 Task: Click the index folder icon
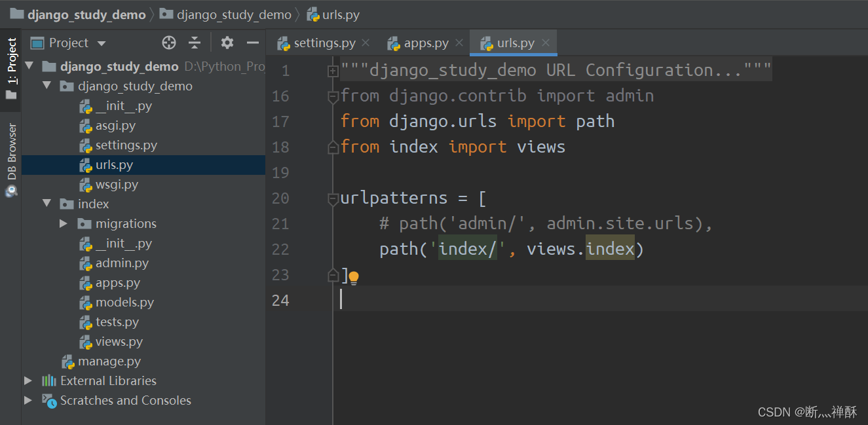pyautogui.click(x=67, y=204)
